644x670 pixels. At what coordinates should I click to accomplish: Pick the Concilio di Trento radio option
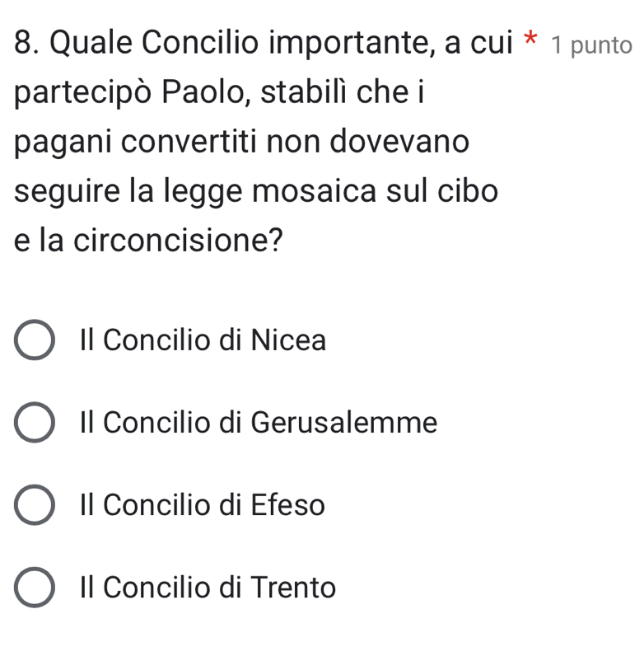[x=35, y=588]
